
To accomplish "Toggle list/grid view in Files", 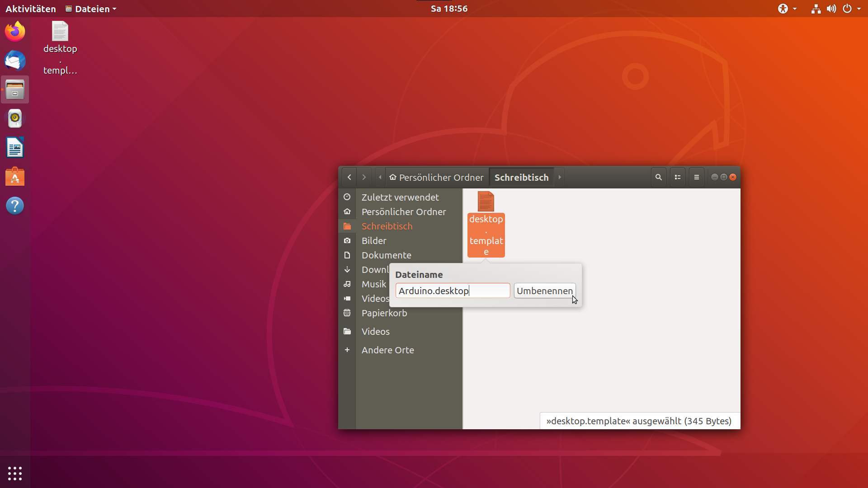I will click(678, 177).
